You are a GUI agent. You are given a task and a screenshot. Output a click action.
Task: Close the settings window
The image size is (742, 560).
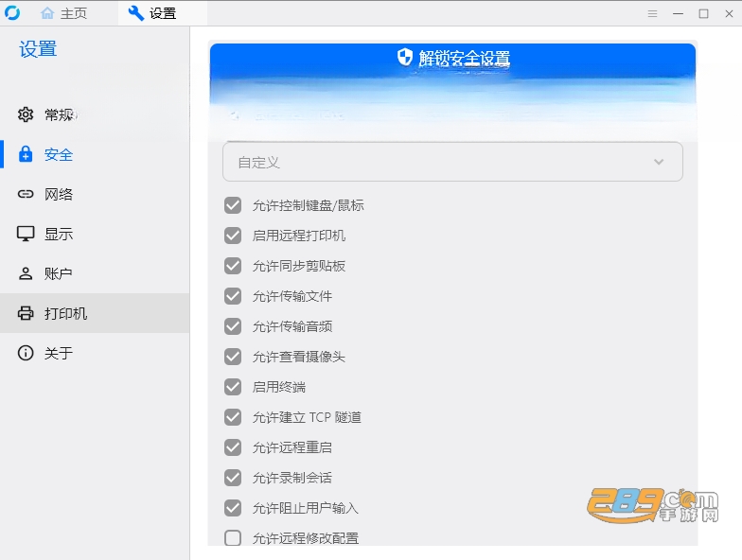tap(729, 13)
